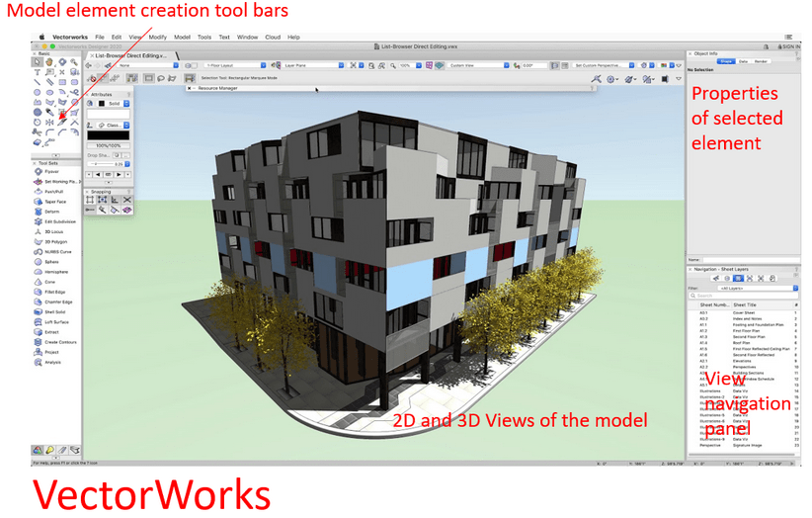Choose the Push/Pull tool
This screenshot has height=518, width=812.
pos(52,192)
